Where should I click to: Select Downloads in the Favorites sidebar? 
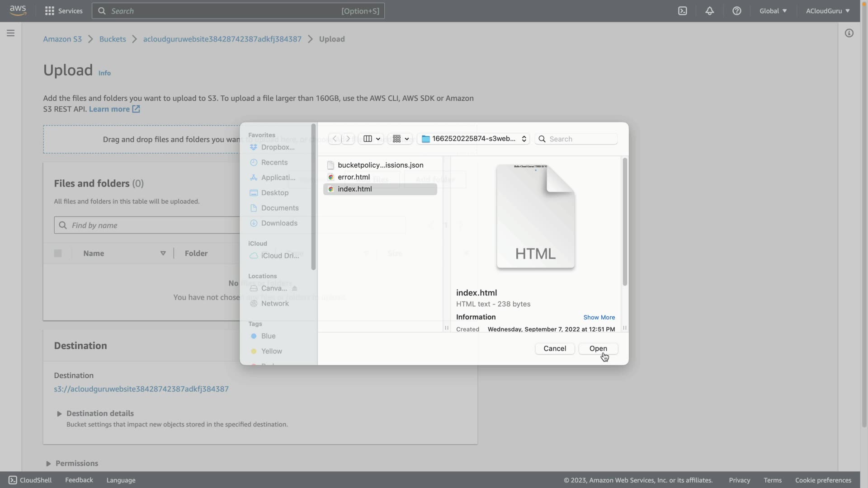pyautogui.click(x=279, y=223)
